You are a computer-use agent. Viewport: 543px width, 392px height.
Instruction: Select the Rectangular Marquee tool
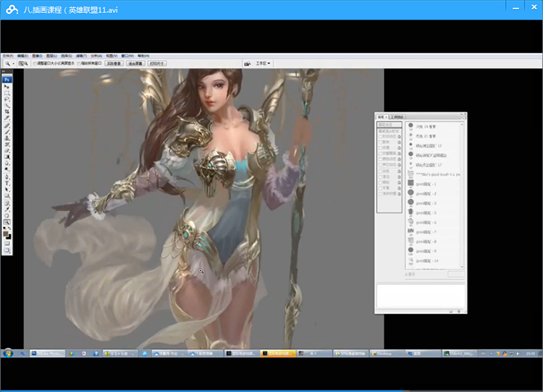pyautogui.click(x=7, y=93)
